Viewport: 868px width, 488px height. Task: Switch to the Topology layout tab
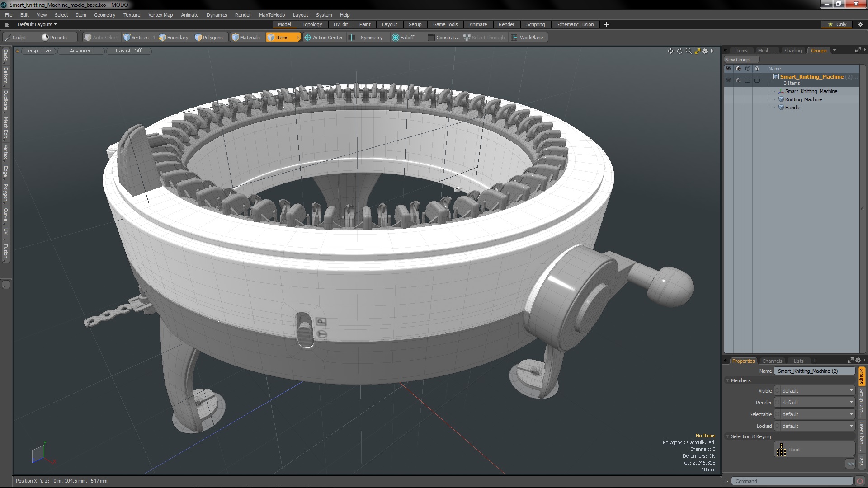tap(312, 24)
